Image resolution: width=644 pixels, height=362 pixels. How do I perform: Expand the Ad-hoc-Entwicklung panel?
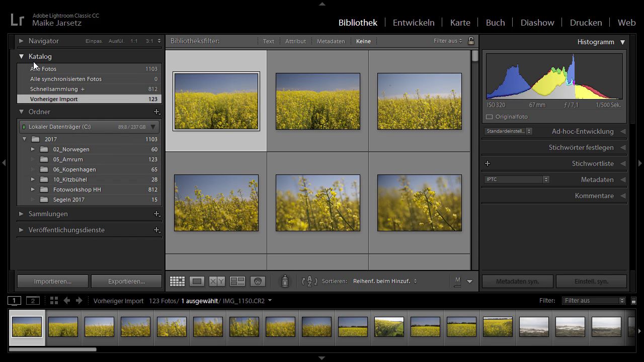tap(623, 131)
